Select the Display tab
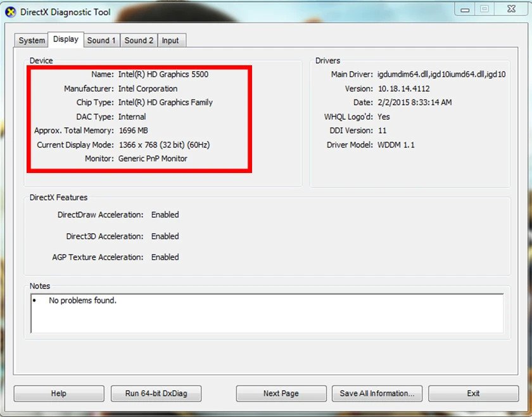Viewport: 532px width, 417px height. click(x=66, y=39)
